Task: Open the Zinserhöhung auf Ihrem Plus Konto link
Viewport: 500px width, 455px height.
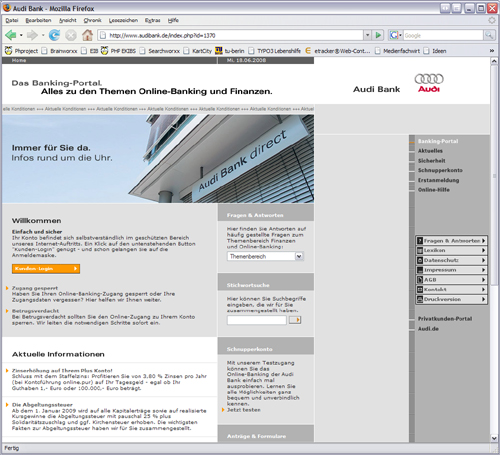Action: click(x=62, y=371)
